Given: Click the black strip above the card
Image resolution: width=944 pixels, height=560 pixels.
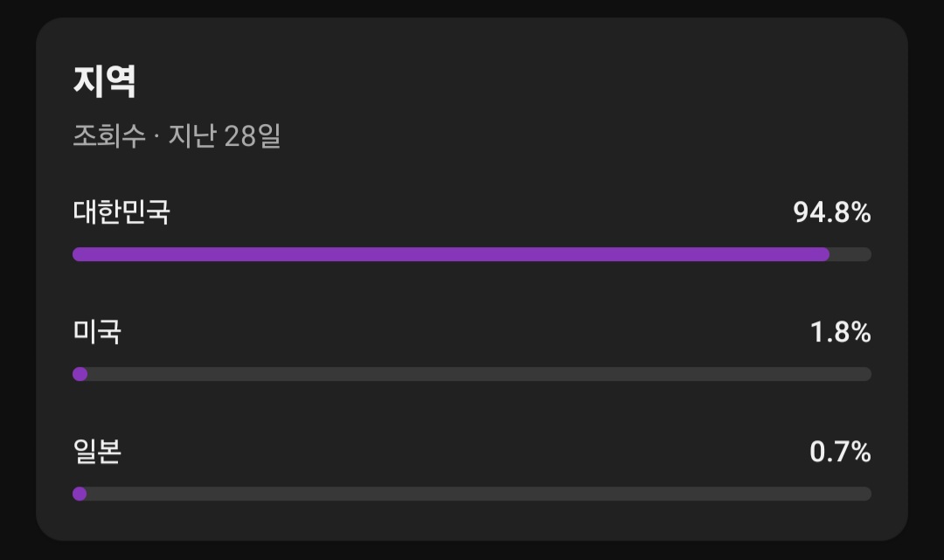Looking at the screenshot, I should pyautogui.click(x=472, y=8).
